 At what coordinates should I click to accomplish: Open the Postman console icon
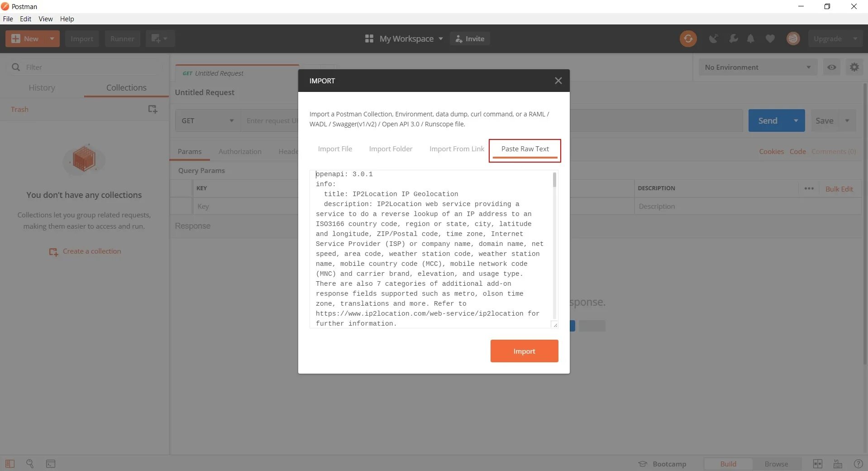click(x=51, y=464)
